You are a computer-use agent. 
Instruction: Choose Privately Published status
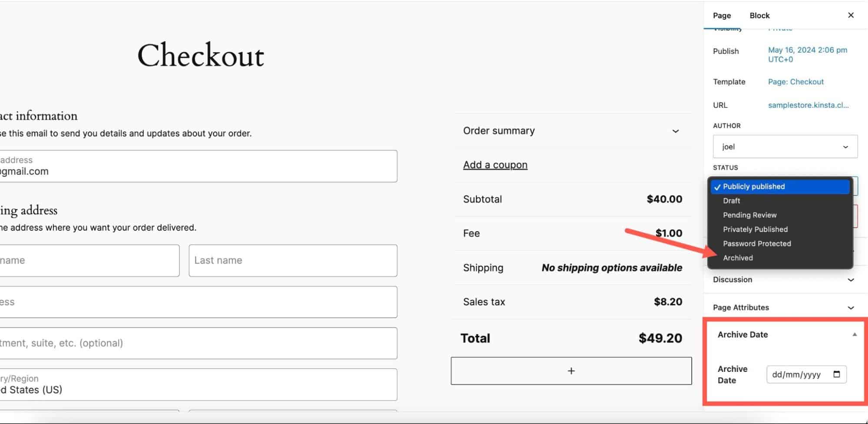pyautogui.click(x=755, y=229)
